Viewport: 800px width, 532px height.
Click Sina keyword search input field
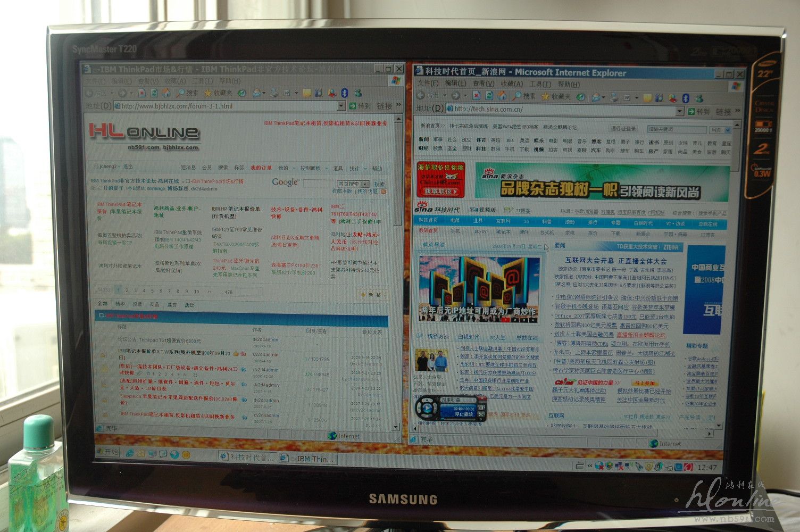[677, 129]
